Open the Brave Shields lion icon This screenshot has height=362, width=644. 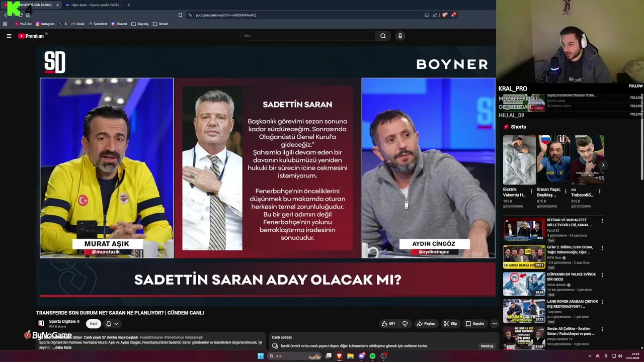click(444, 15)
